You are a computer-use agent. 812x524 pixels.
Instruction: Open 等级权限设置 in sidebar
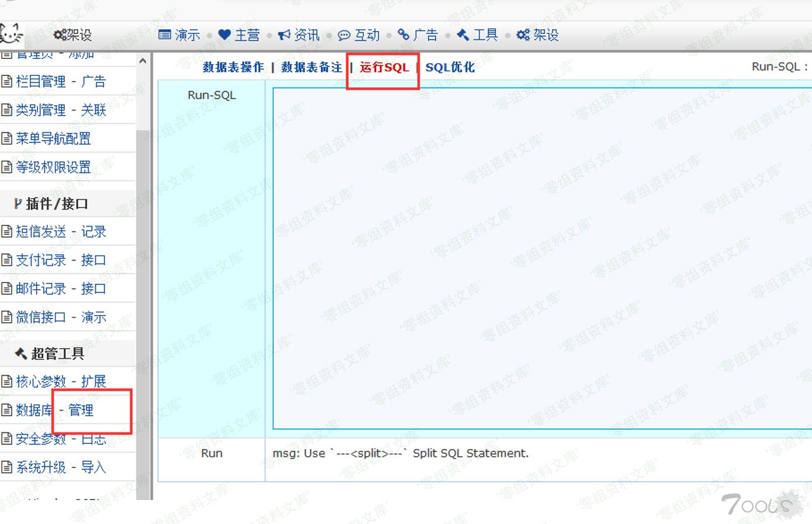53,167
